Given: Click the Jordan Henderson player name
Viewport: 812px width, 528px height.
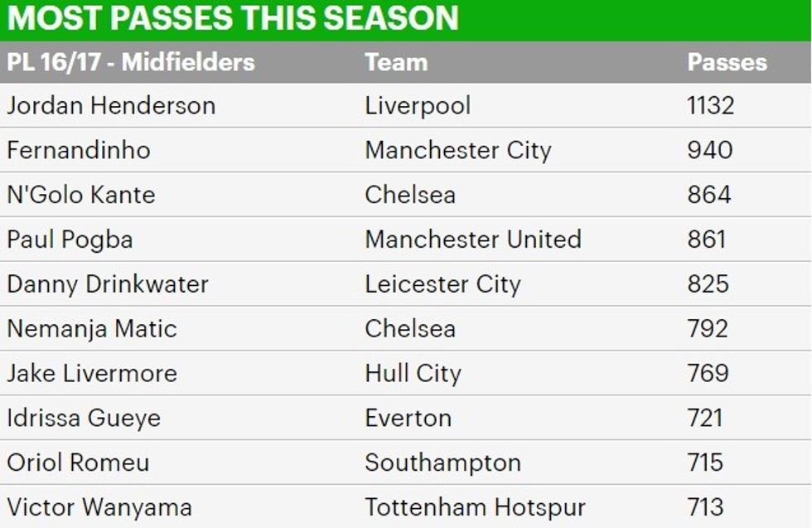Looking at the screenshot, I should tap(111, 106).
